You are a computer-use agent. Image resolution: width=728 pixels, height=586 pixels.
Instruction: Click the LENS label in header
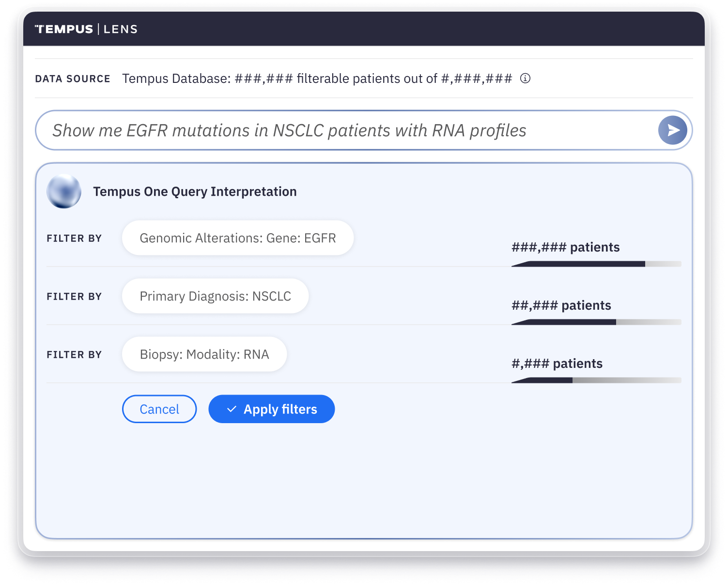tap(121, 29)
